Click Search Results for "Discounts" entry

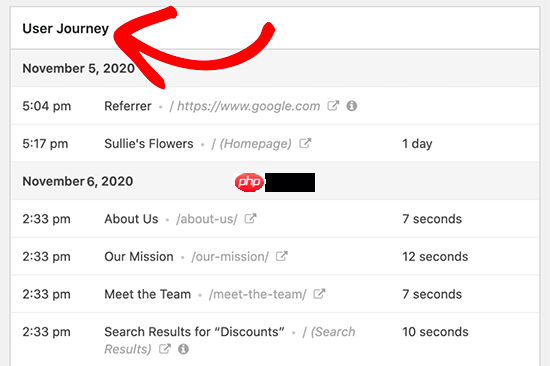(194, 332)
